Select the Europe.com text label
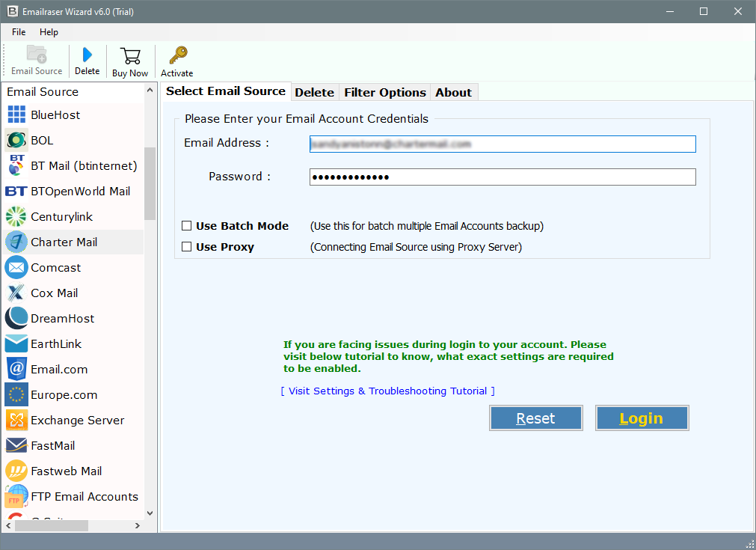The height and width of the screenshot is (550, 756). [x=64, y=394]
